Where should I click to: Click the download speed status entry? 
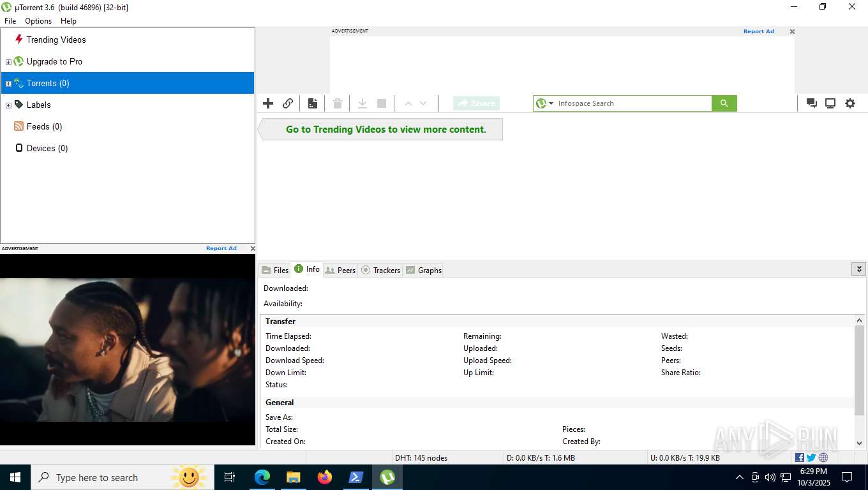pyautogui.click(x=541, y=457)
